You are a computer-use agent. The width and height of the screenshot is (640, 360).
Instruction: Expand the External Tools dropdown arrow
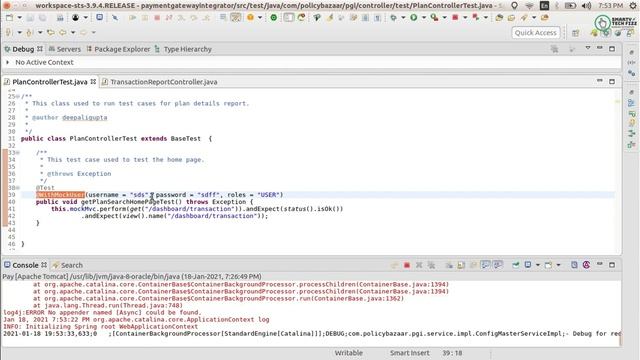pos(444,18)
